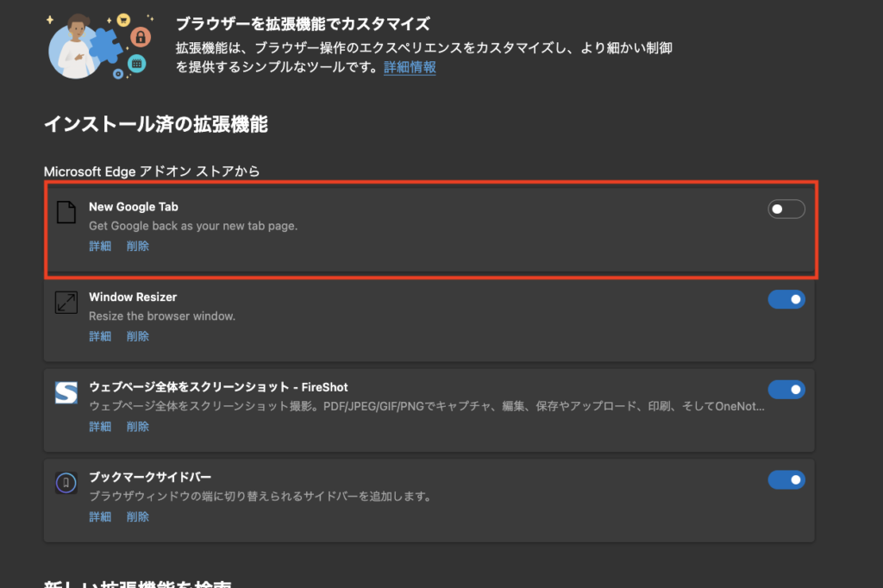Click 削除 under ブックマークサイドバー
The image size is (883, 588).
click(138, 517)
